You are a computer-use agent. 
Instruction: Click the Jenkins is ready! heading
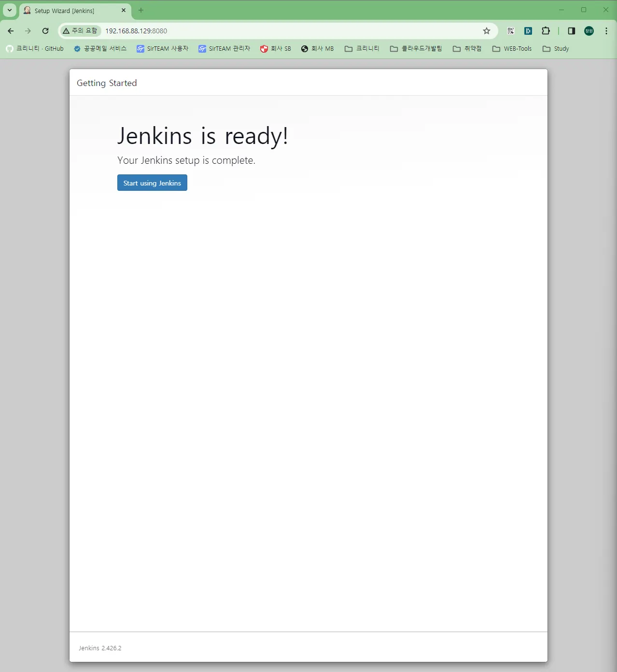pyautogui.click(x=203, y=136)
